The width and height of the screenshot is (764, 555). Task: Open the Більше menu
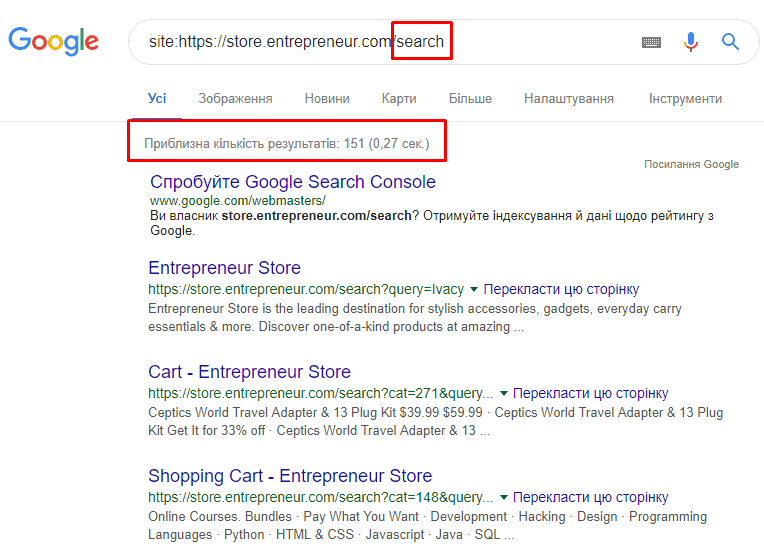(x=470, y=98)
